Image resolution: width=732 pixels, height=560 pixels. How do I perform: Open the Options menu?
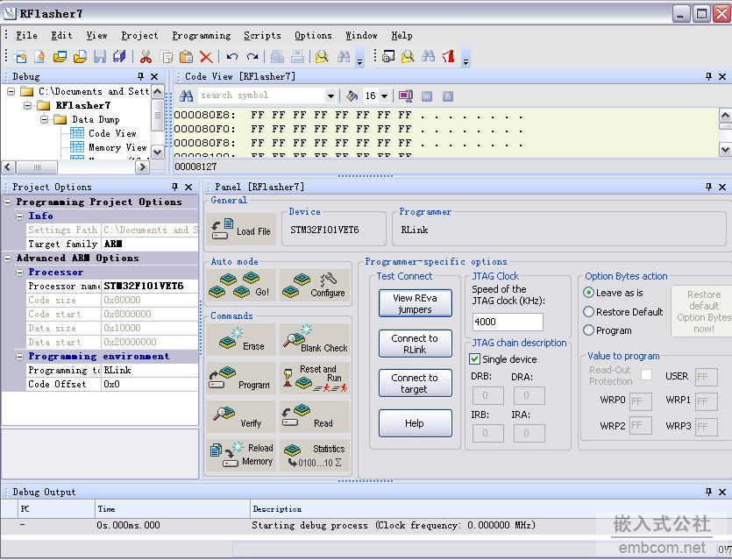(x=313, y=35)
